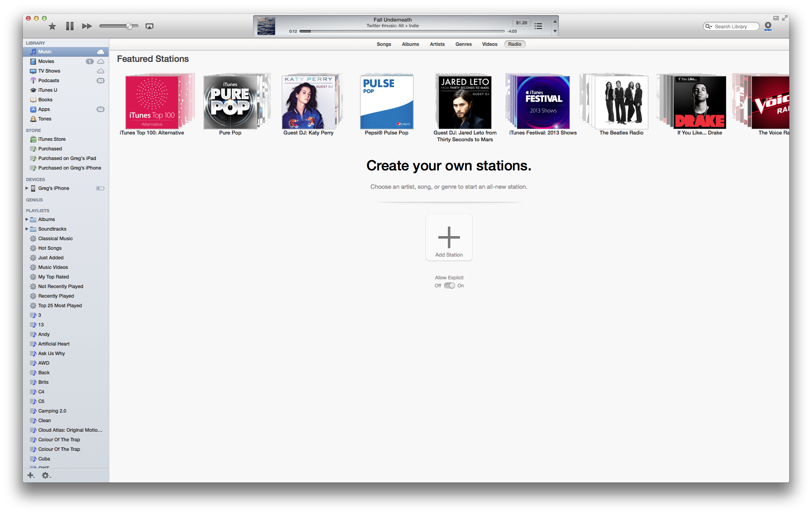Open Hot Songs smart playlist
This screenshot has width=812, height=514.
[65, 248]
